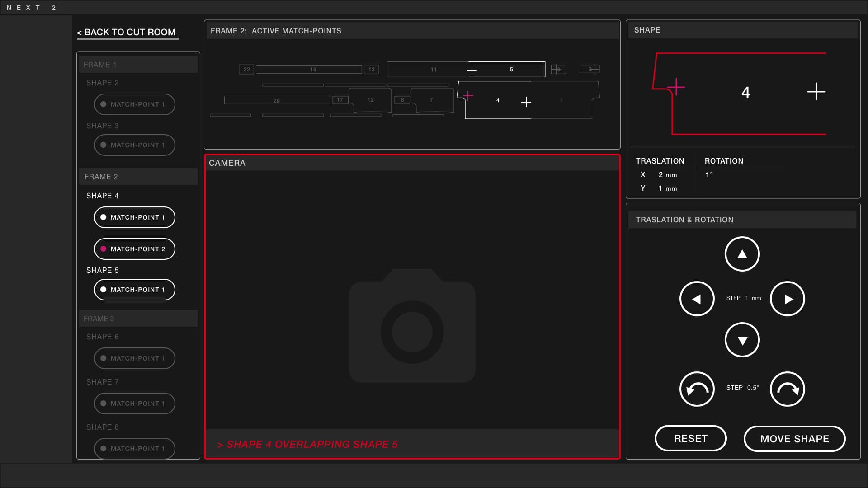Open the Frame 1 section

click(138, 65)
